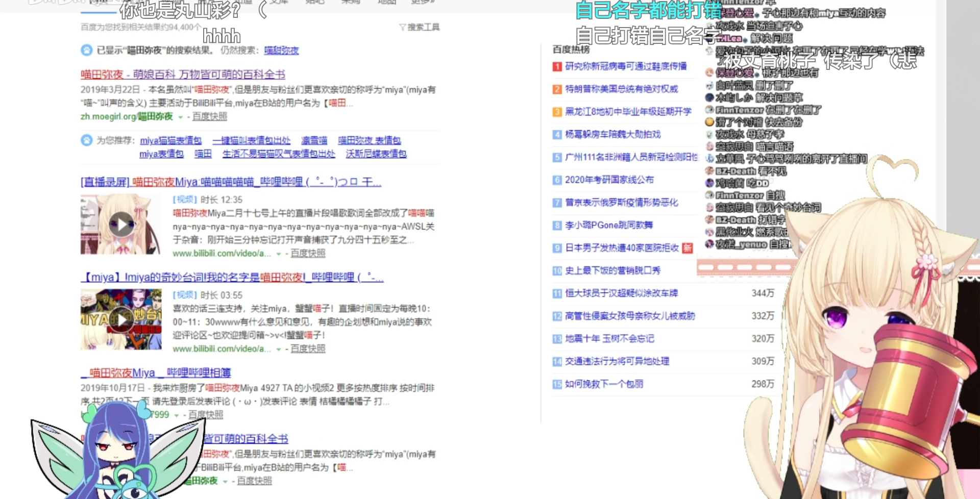Viewport: 980px width, 499px height.
Task: Click the Baidu paw icon beside 为您推荐
Action: coord(87,140)
